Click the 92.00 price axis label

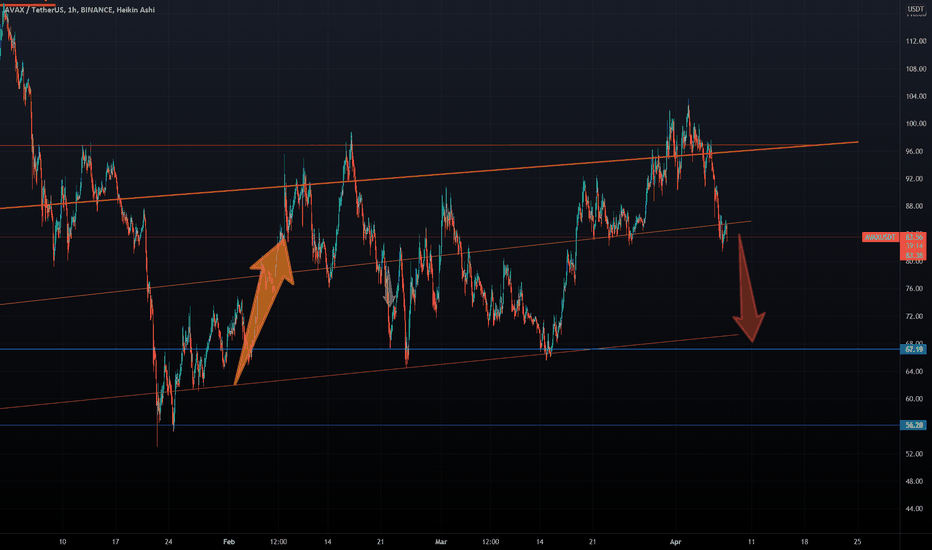coord(914,179)
